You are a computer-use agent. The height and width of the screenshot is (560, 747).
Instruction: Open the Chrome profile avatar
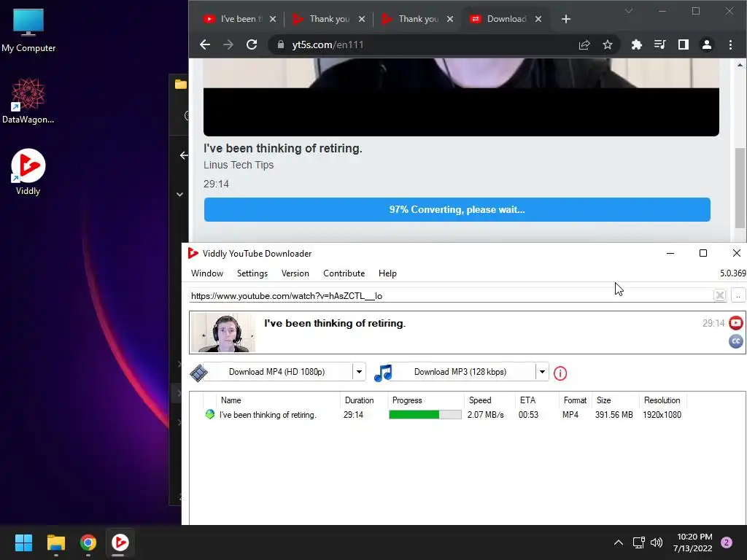click(706, 44)
